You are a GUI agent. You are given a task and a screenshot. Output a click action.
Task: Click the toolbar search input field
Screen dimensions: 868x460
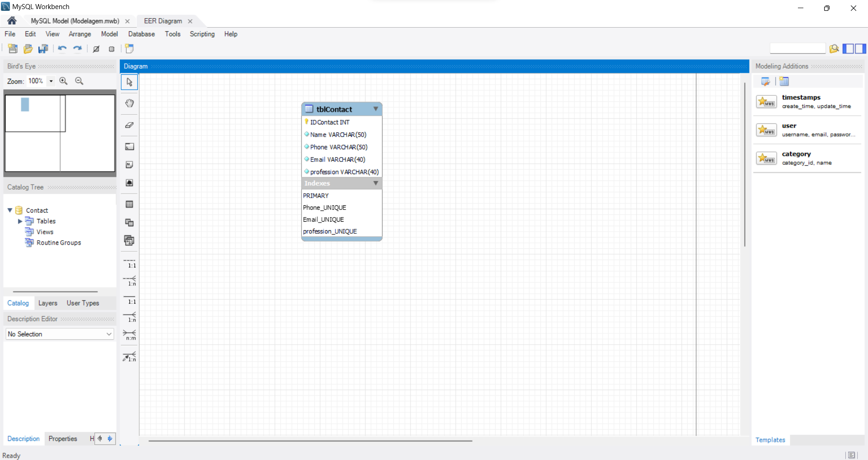coord(798,48)
